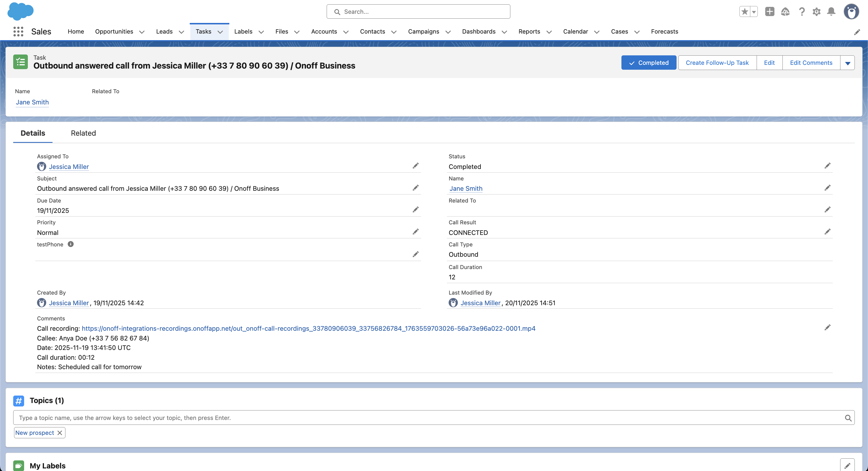This screenshot has height=471, width=868.
Task: Click the navigation bar edit pencil
Action: [857, 32]
